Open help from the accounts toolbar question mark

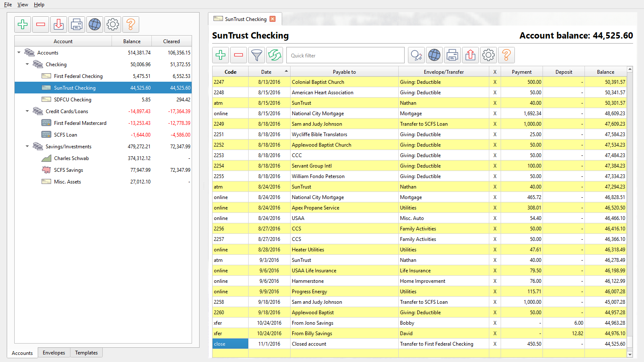pos(131,24)
